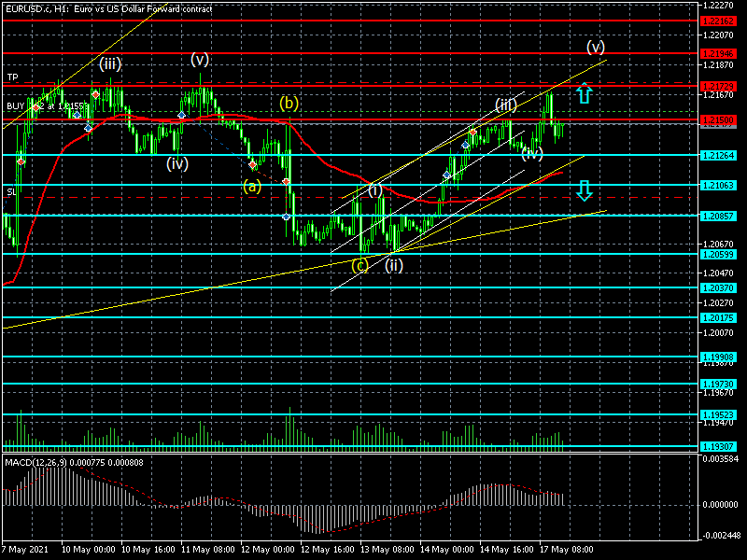Click the SL stop-loss line label

tap(11, 192)
